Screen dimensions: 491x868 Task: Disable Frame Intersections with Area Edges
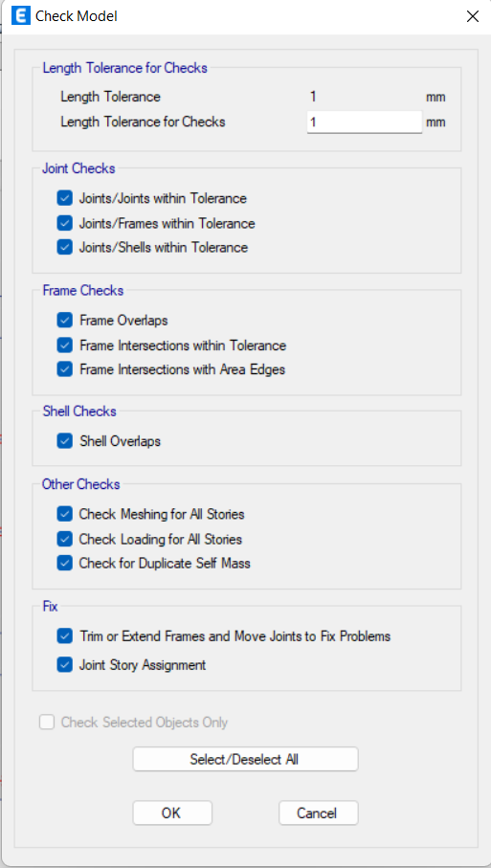pos(65,369)
